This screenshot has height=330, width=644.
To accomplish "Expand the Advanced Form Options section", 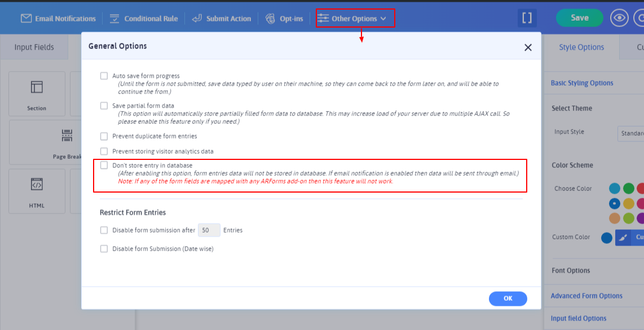I will click(x=586, y=296).
